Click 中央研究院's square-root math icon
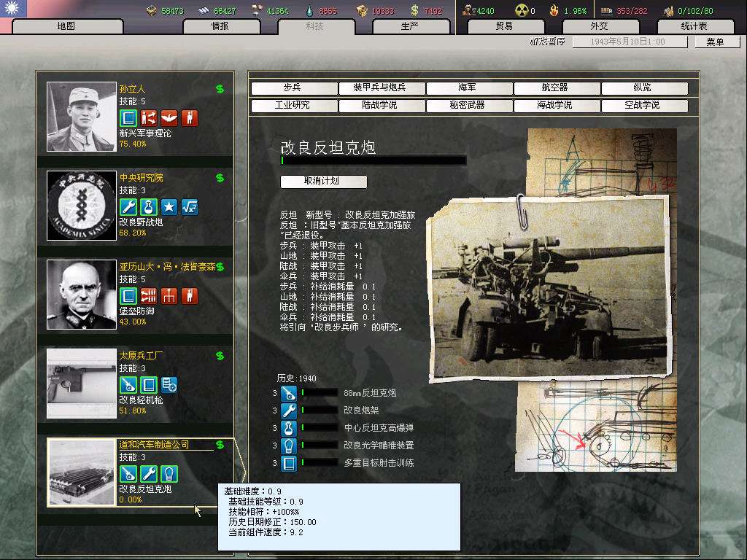Screen dimensions: 747x560 click(190, 207)
